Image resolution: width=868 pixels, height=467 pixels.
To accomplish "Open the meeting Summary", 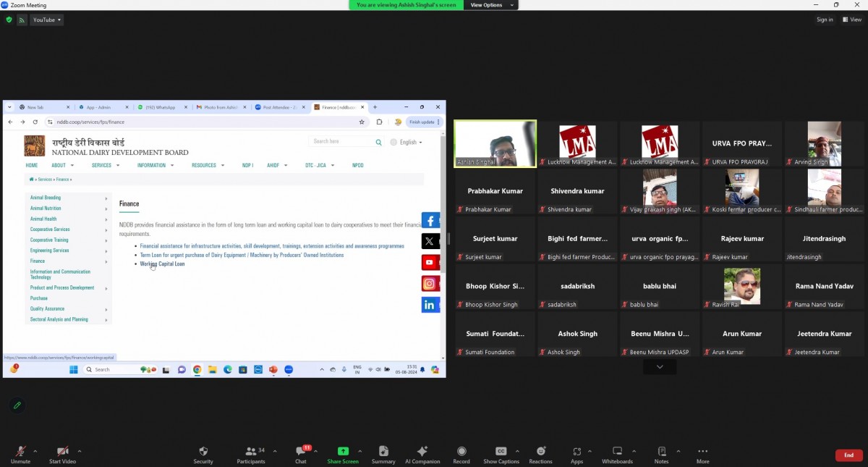I will tap(383, 455).
